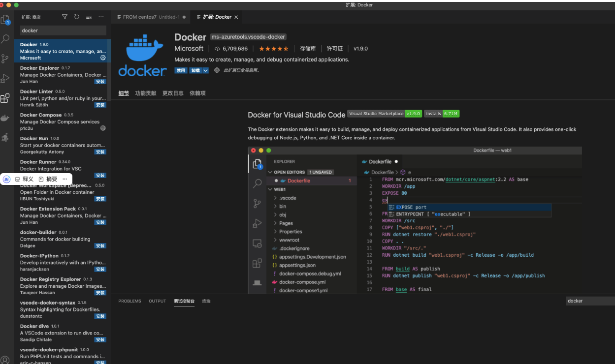
Task: Open the 存储库 link
Action: point(308,49)
